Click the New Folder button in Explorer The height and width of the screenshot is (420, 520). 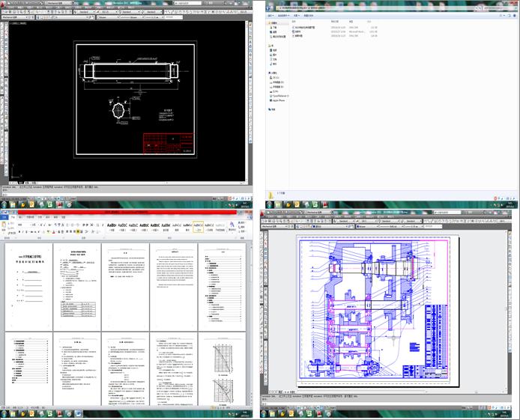coord(309,16)
